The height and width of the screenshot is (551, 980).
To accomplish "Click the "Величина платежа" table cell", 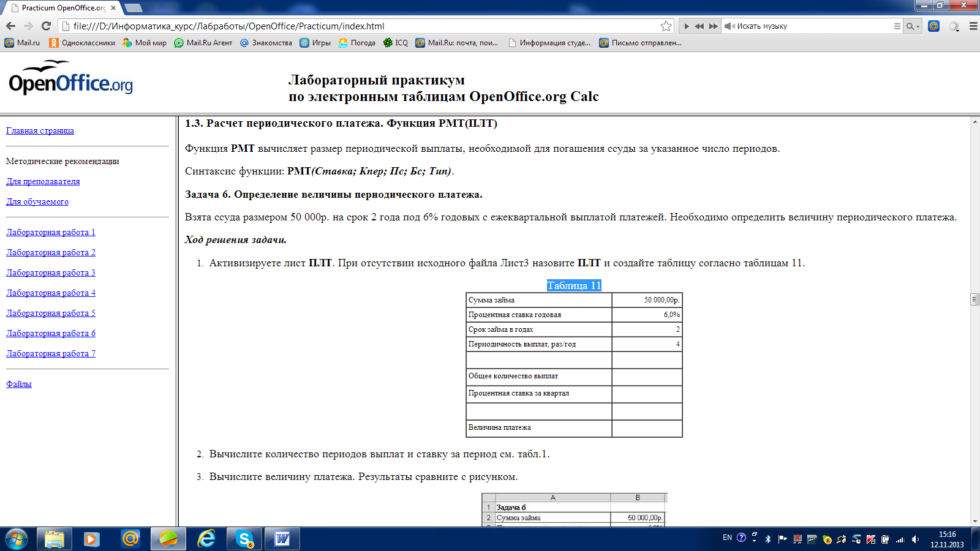I will click(x=539, y=428).
